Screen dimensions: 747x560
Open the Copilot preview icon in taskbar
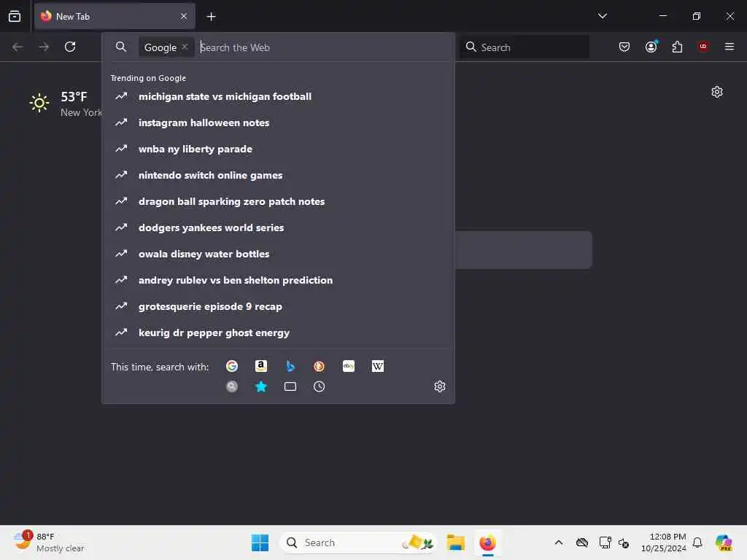tap(724, 542)
